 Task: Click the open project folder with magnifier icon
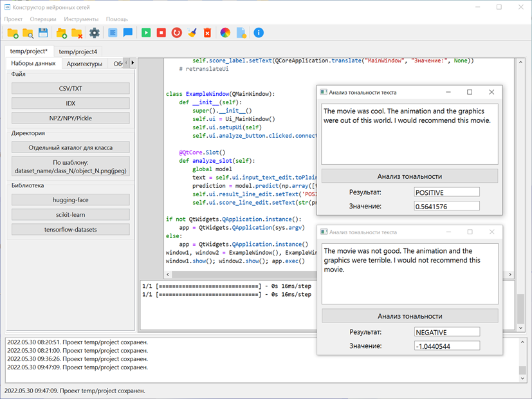pyautogui.click(x=28, y=33)
